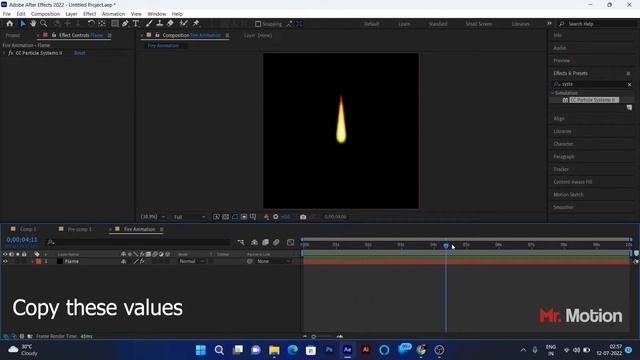Select the Rectangle shape tool
Image resolution: width=640 pixels, height=360 pixels.
(115, 24)
